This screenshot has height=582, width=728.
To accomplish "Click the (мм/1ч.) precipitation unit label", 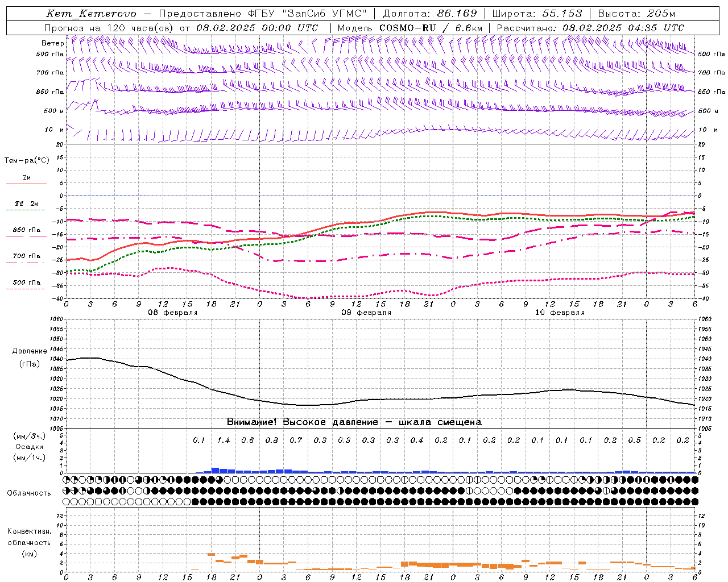I will [x=29, y=458].
